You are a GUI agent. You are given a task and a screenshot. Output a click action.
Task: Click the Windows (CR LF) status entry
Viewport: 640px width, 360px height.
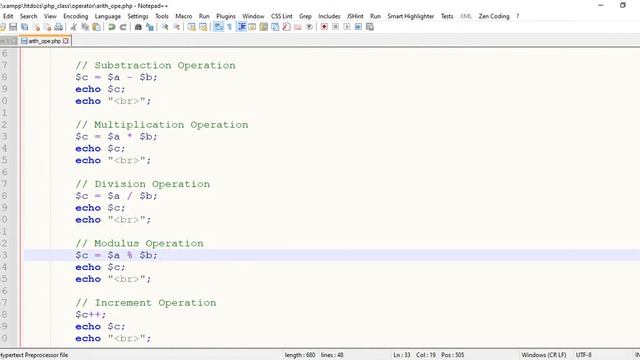point(543,355)
